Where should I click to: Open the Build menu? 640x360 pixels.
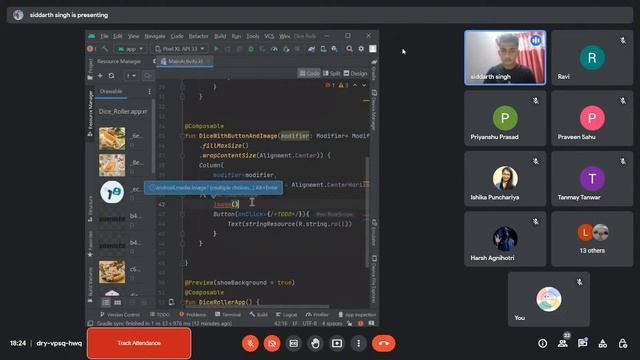[220, 36]
